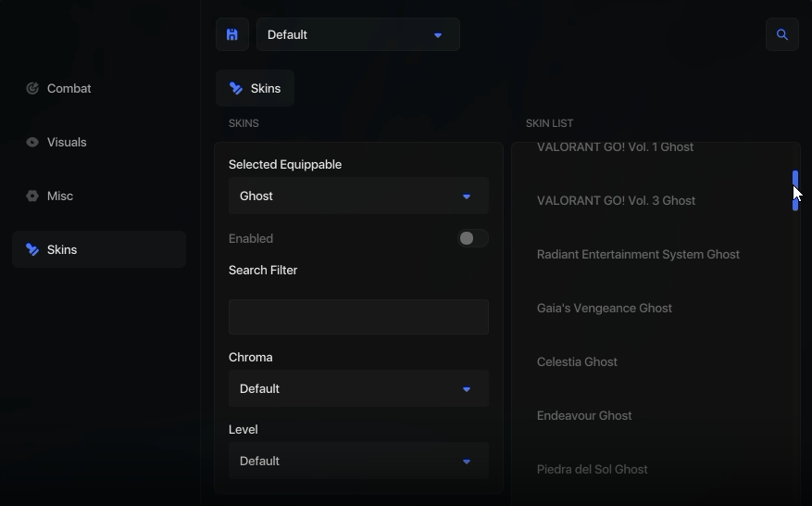Open the search magnifier icon
Viewport: 812px width, 506px height.
coord(782,34)
